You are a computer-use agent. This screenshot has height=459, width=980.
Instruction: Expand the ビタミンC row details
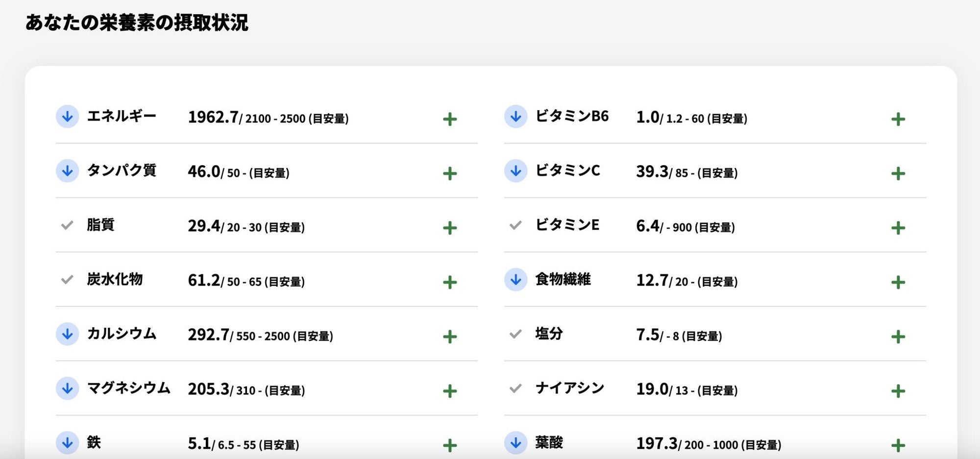click(x=898, y=173)
